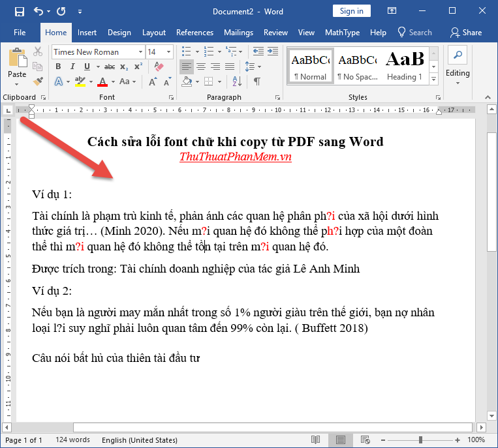
Task: Apply the Heading 1 style
Action: 404,67
